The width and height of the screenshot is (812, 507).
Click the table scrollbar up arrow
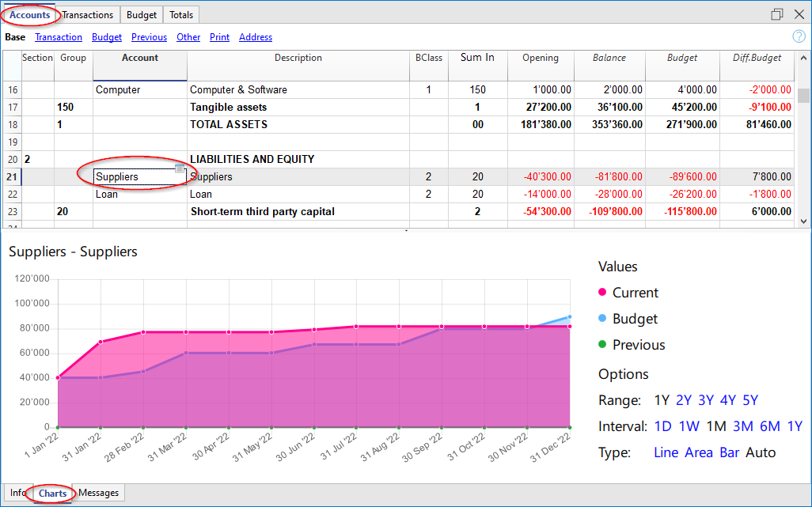pyautogui.click(x=804, y=56)
